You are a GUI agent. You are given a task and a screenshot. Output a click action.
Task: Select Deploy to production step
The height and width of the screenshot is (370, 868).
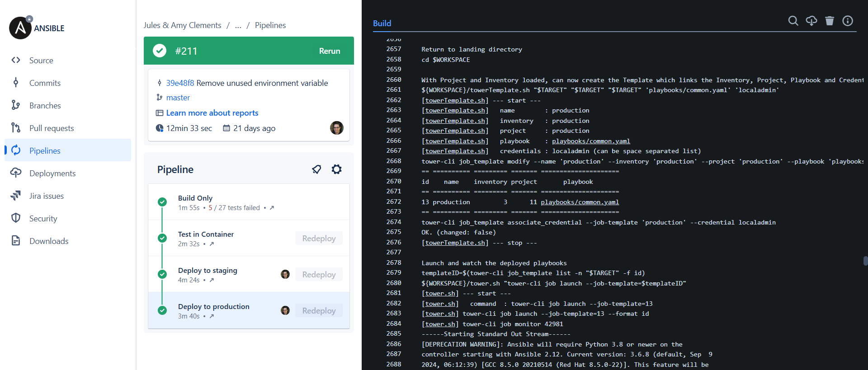(x=249, y=310)
